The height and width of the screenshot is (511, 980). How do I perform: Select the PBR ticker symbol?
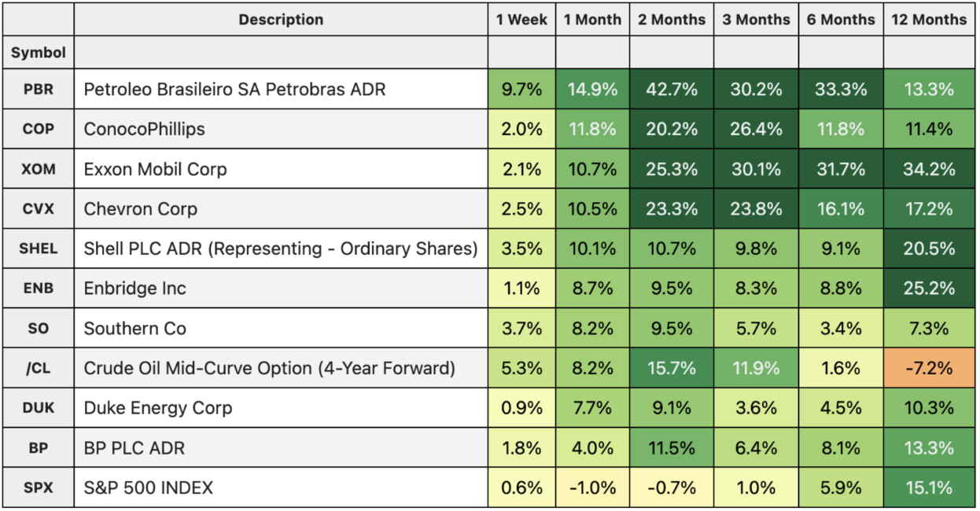38,90
